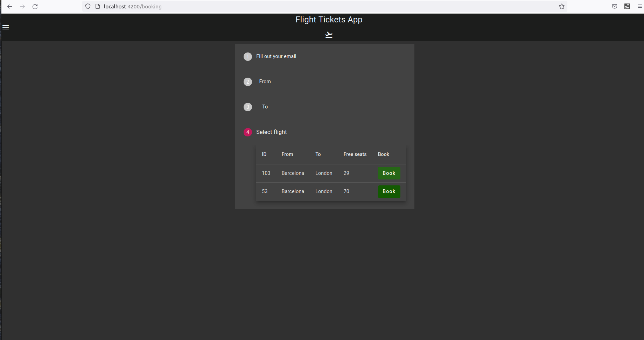Viewport: 644px width, 340px height.
Task: Click the browser forward arrow
Action: 22,6
